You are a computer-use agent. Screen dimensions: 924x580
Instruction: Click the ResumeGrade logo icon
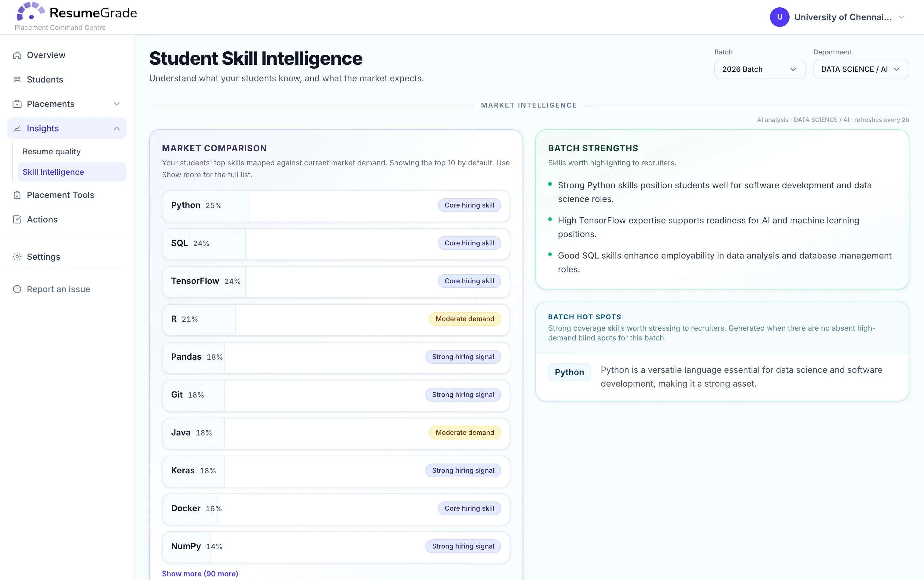(x=31, y=11)
